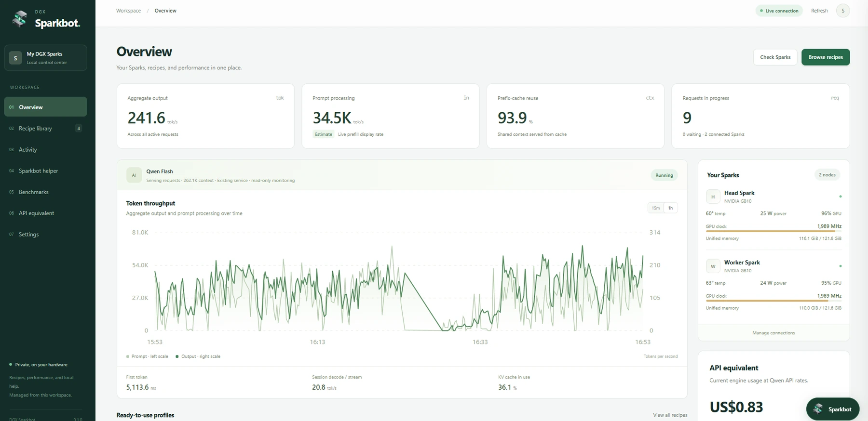Click the Check Sparks button
The image size is (868, 421).
[775, 57]
